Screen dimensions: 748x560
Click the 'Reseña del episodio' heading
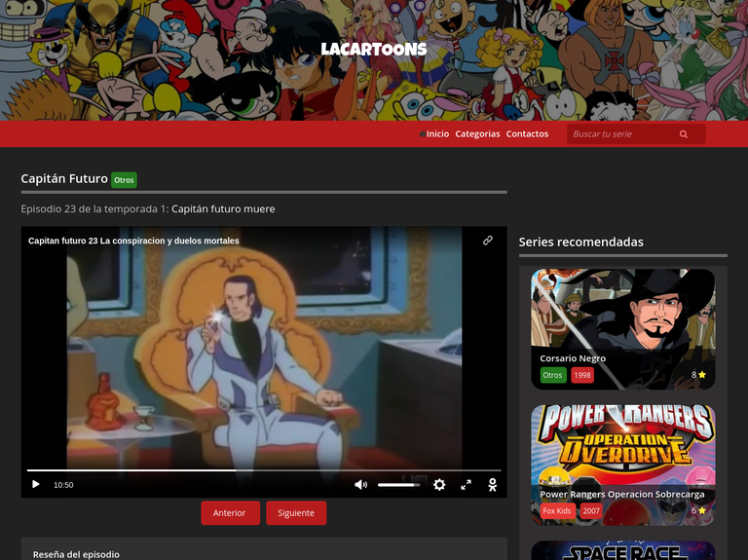coord(76,554)
